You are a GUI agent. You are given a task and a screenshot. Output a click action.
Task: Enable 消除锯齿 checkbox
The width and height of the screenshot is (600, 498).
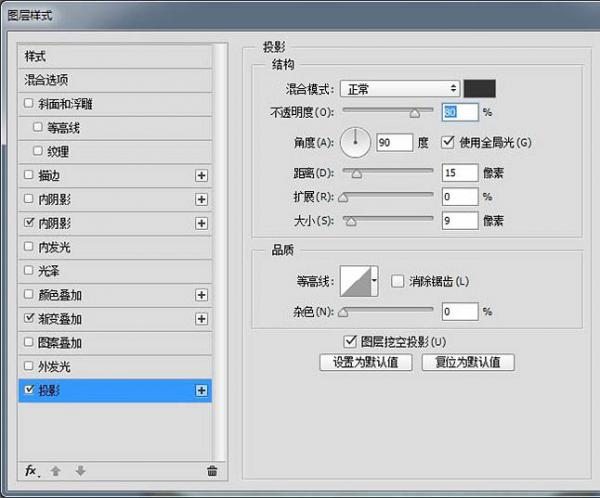398,281
